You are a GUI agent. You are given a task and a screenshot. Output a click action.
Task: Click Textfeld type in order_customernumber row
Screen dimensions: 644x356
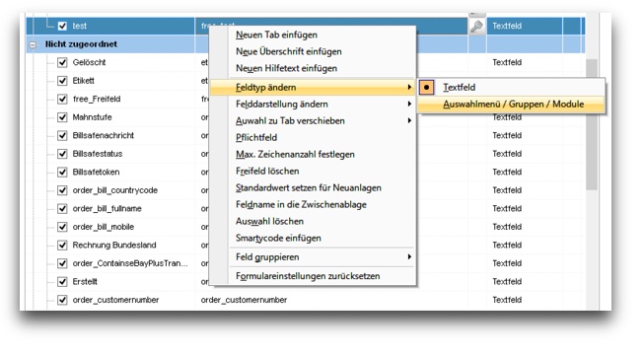tap(507, 300)
